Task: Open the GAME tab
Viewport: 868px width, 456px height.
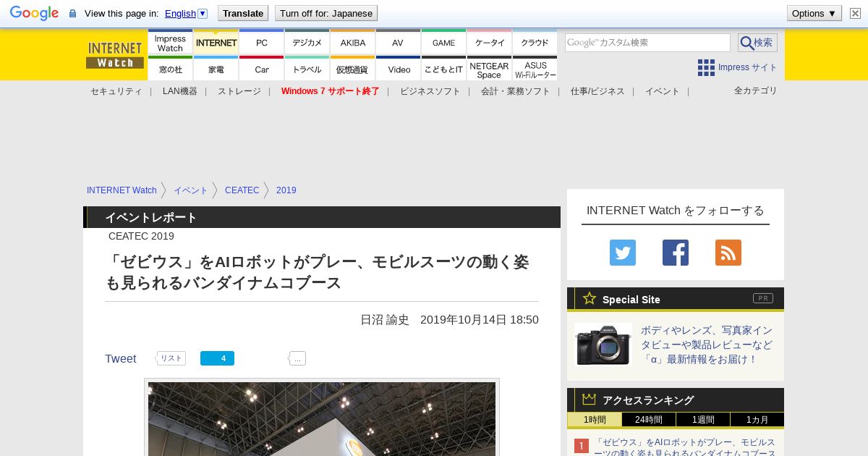Action: tap(444, 43)
